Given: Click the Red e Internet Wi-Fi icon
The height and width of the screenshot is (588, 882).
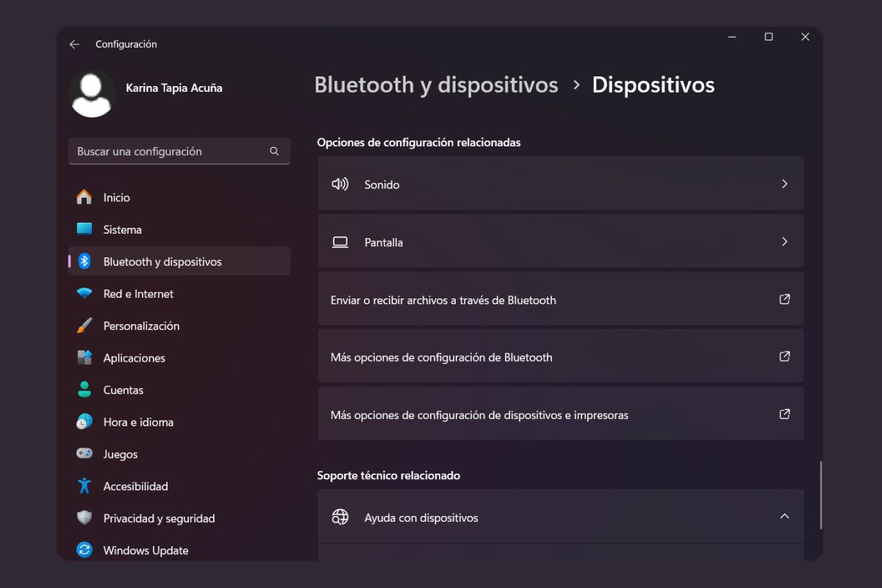Looking at the screenshot, I should 85,293.
